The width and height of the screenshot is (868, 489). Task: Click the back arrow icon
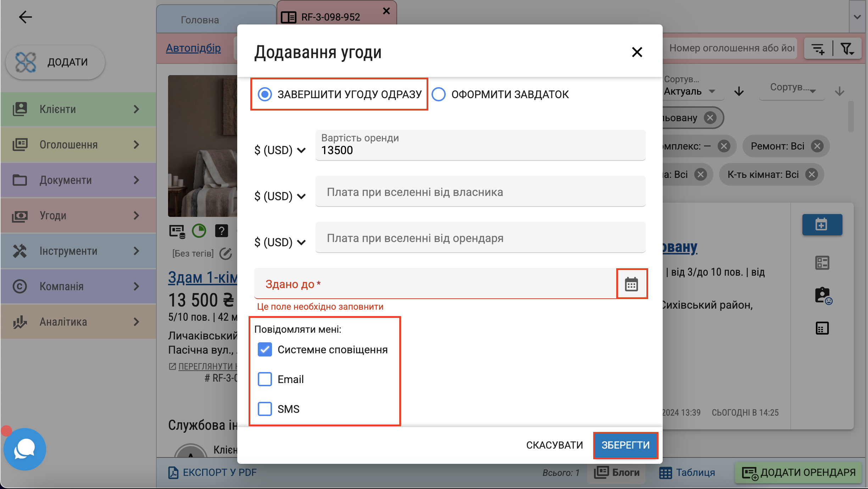(25, 17)
